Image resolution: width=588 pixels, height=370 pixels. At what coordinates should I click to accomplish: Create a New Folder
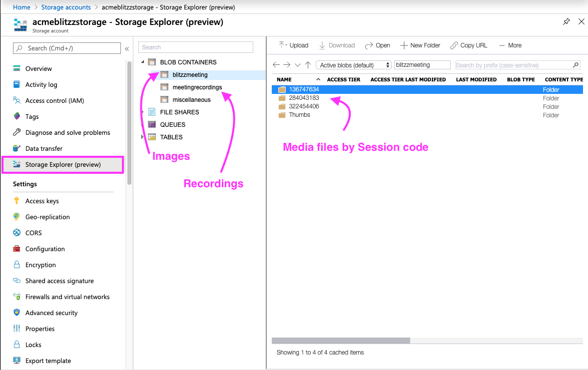point(420,45)
